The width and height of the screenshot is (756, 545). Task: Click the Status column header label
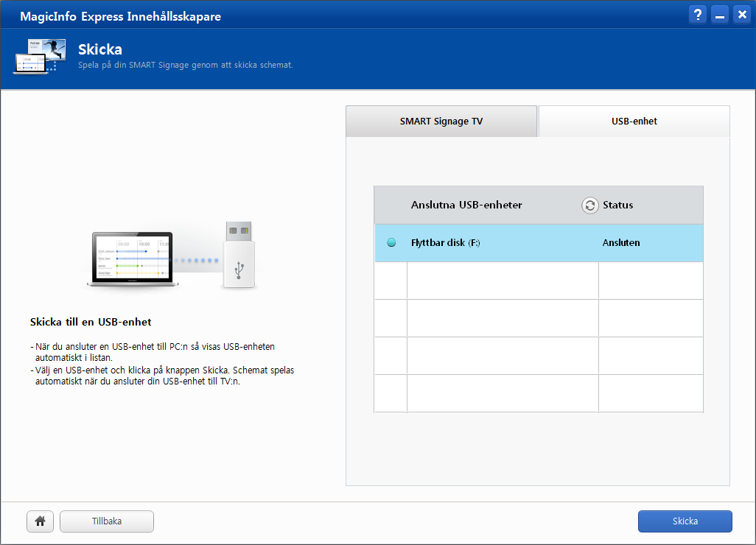pyautogui.click(x=617, y=205)
